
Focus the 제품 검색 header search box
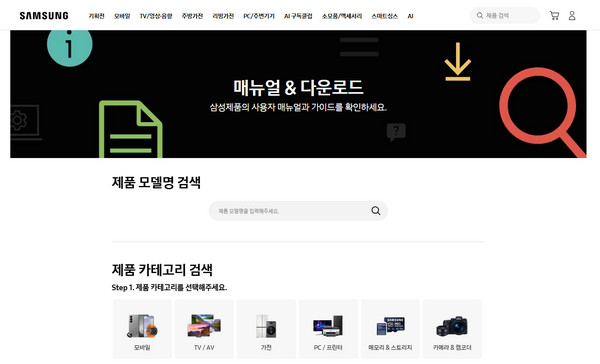tap(505, 15)
